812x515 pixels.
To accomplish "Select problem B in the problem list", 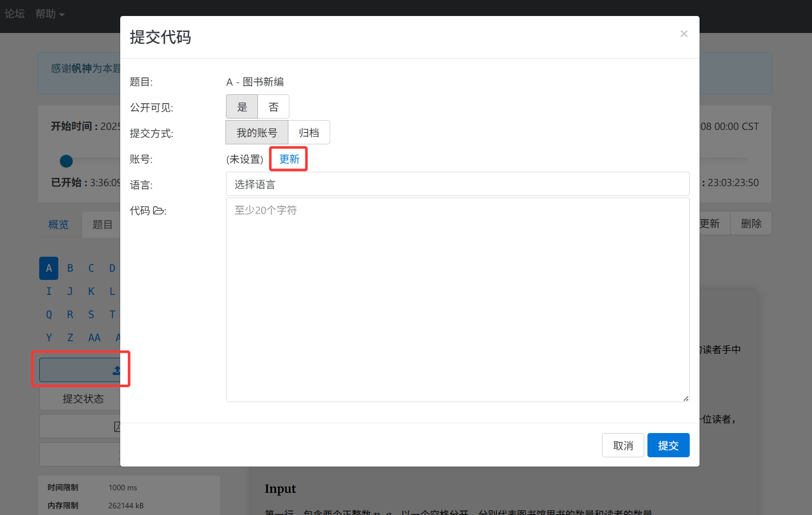I will 70,268.
